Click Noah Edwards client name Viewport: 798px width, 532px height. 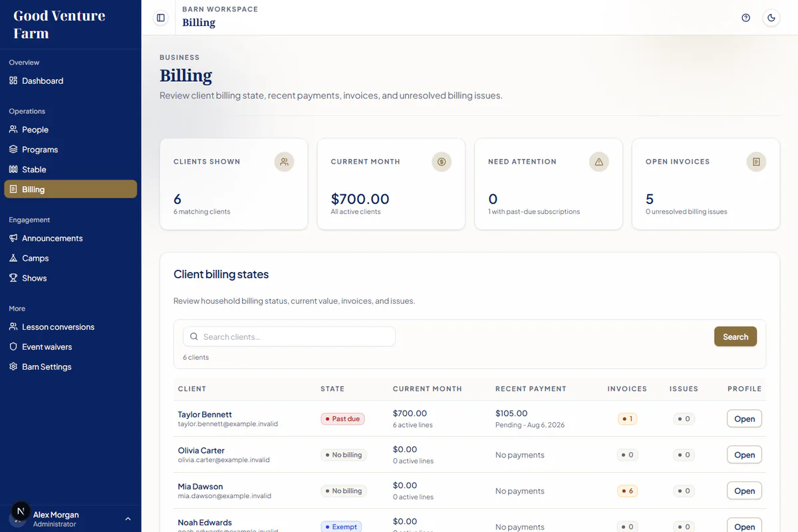pos(205,522)
